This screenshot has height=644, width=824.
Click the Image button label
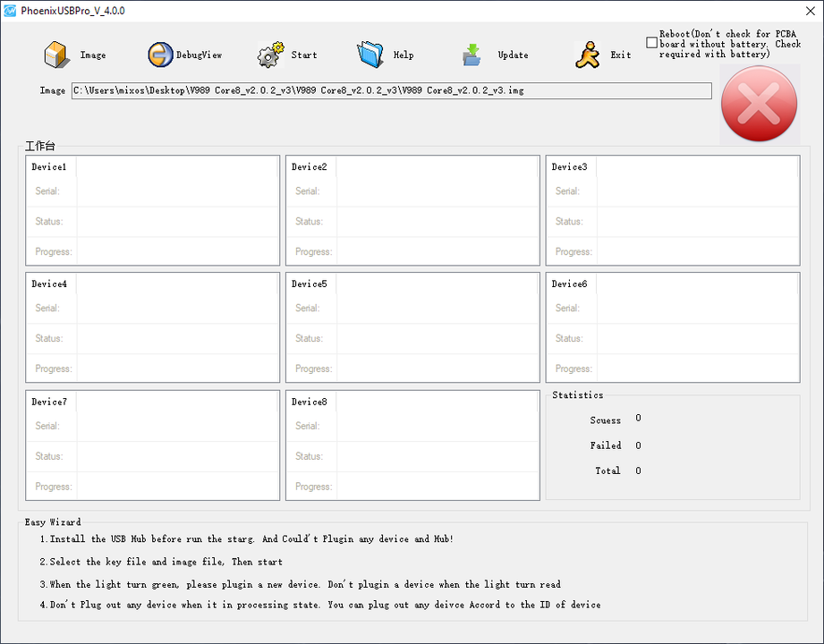(x=93, y=55)
